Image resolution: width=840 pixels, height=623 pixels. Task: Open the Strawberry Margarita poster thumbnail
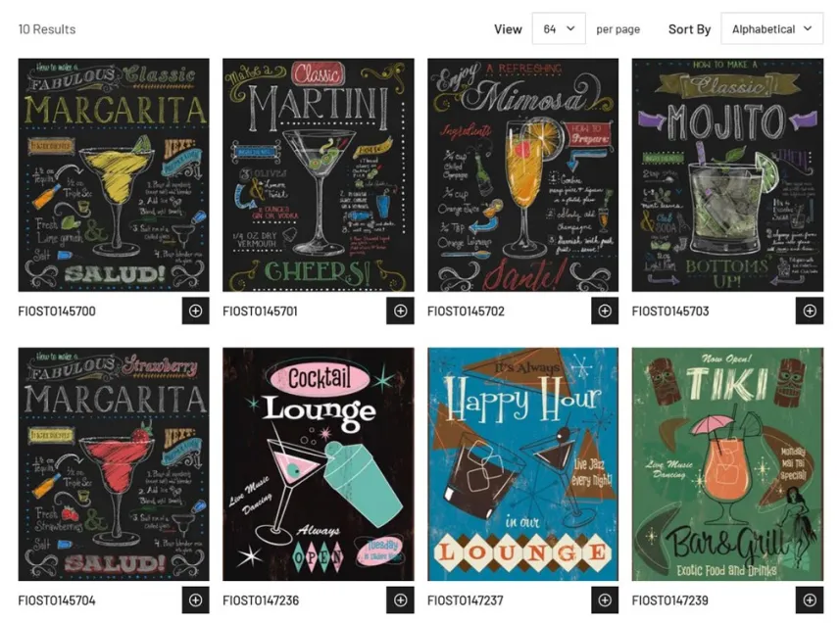pos(114,464)
